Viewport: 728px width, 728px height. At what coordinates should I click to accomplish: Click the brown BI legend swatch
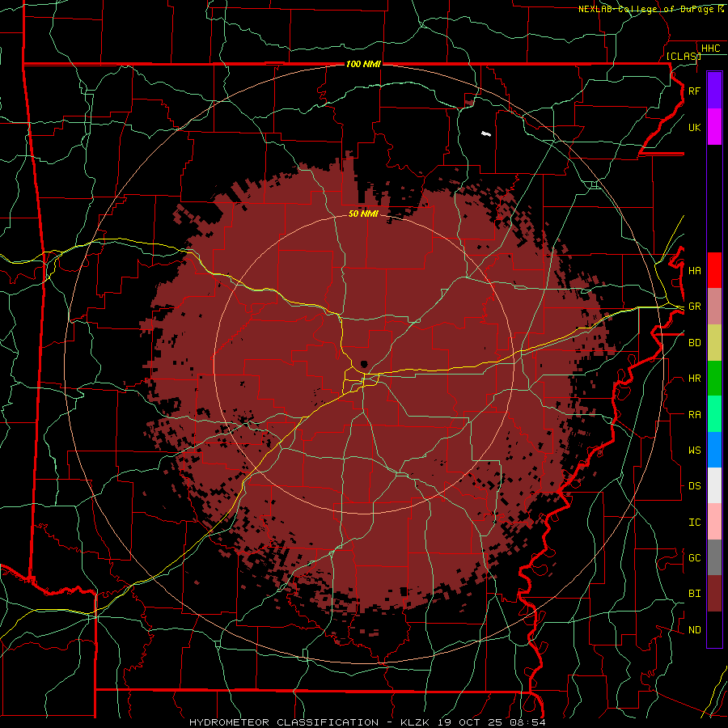point(714,594)
